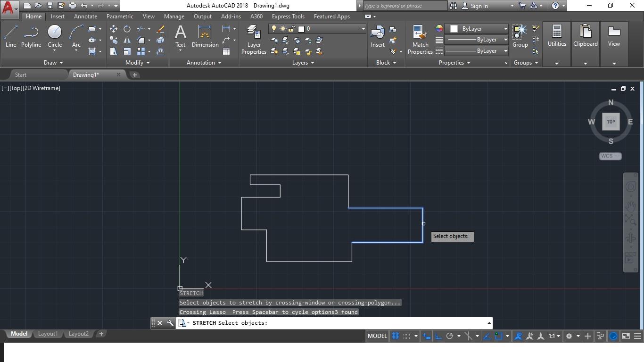Image resolution: width=644 pixels, height=362 pixels.
Task: Activate the Rotate tool
Action: (x=127, y=29)
